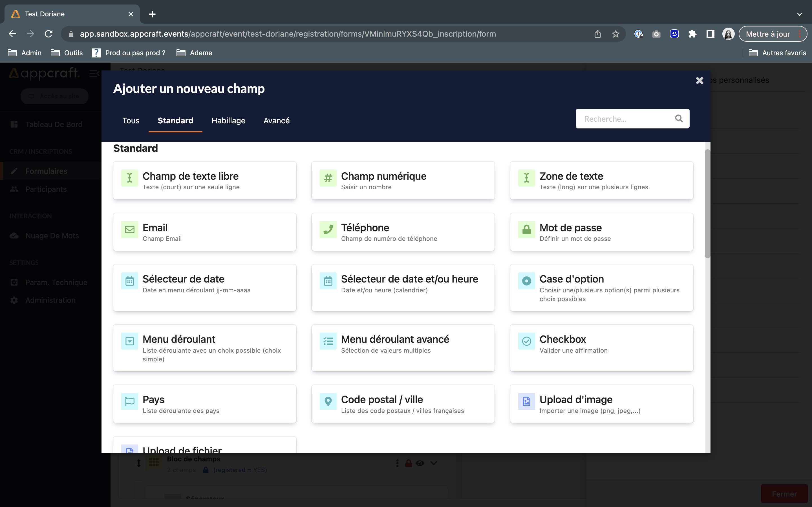The image size is (812, 507).
Task: Select the Checkbox field type card
Action: click(x=601, y=347)
